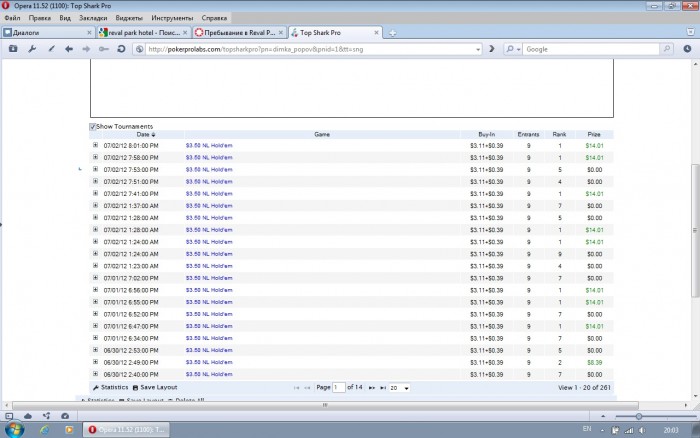Open the Справка menu
The height and width of the screenshot is (438, 700).
(x=214, y=18)
